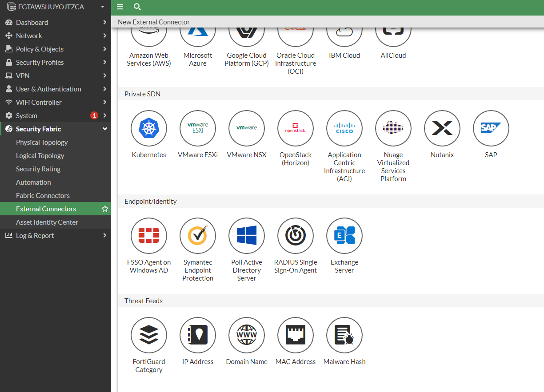Image resolution: width=544 pixels, height=392 pixels.
Task: Choose the Microsoft Azure connector
Action: pyautogui.click(x=198, y=37)
